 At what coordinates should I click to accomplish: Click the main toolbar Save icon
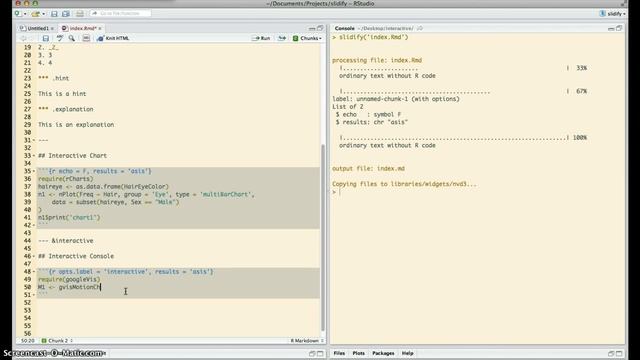pyautogui.click(x=54, y=14)
